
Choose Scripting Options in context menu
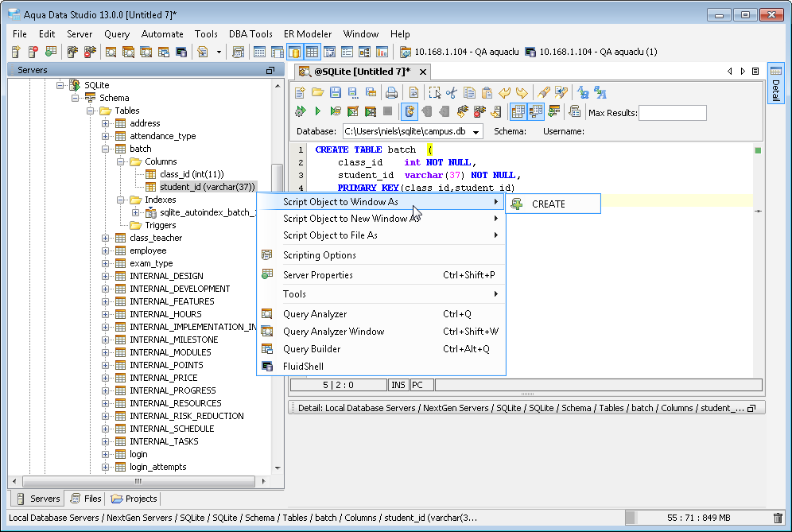382,255
